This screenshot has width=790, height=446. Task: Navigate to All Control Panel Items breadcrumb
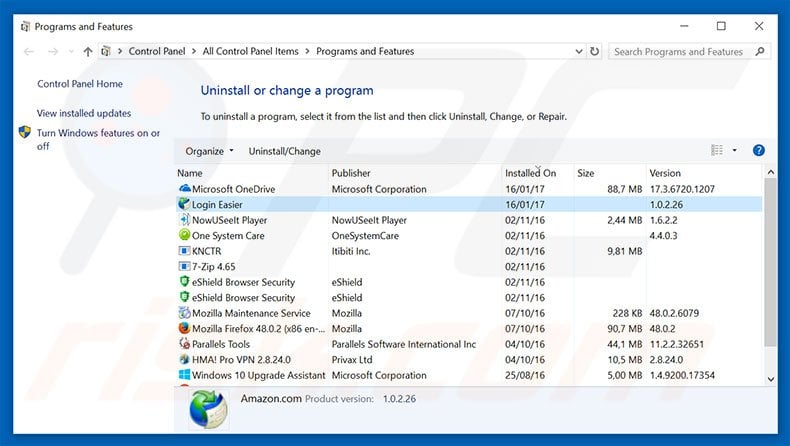250,51
